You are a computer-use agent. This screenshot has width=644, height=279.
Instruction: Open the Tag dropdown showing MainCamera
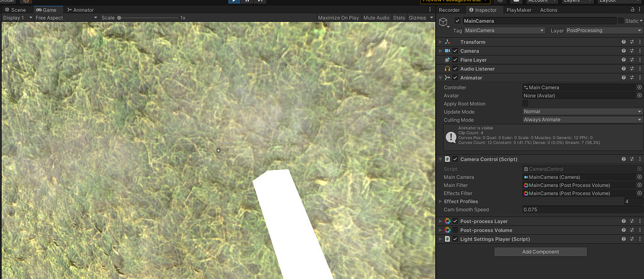coord(504,30)
